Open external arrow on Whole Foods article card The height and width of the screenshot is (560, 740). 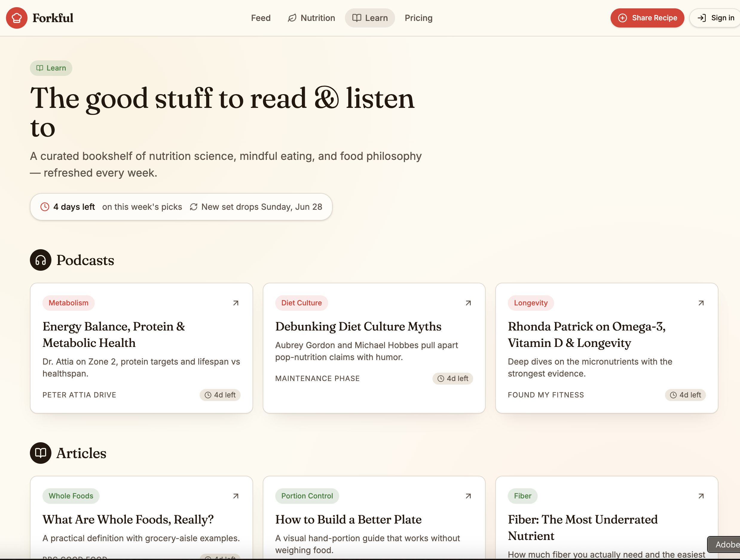[236, 496]
